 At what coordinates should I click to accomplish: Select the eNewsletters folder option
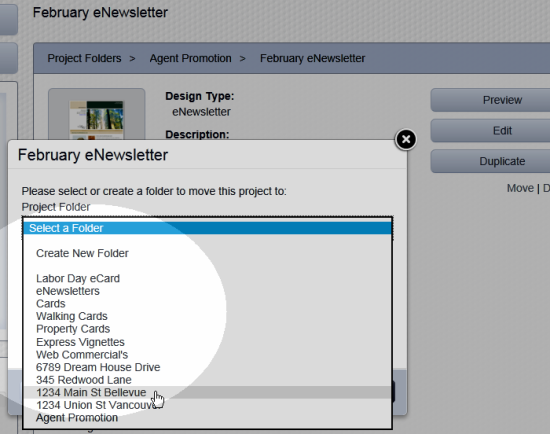tap(207, 291)
